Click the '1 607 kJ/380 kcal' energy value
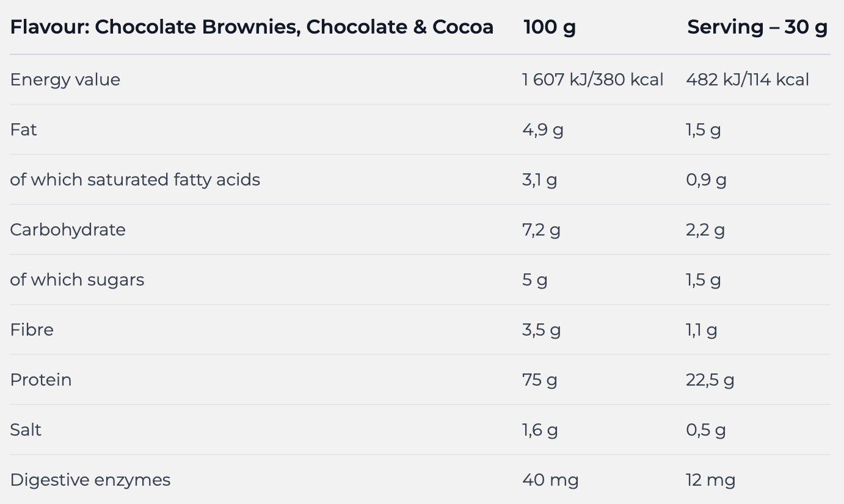This screenshot has width=844, height=504. pyautogui.click(x=592, y=79)
